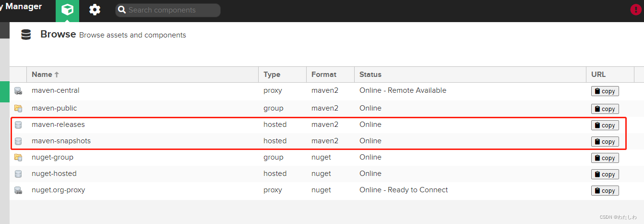644x224 pixels.
Task: Click the nuget.org-proxy repository icon
Action: coord(18,190)
